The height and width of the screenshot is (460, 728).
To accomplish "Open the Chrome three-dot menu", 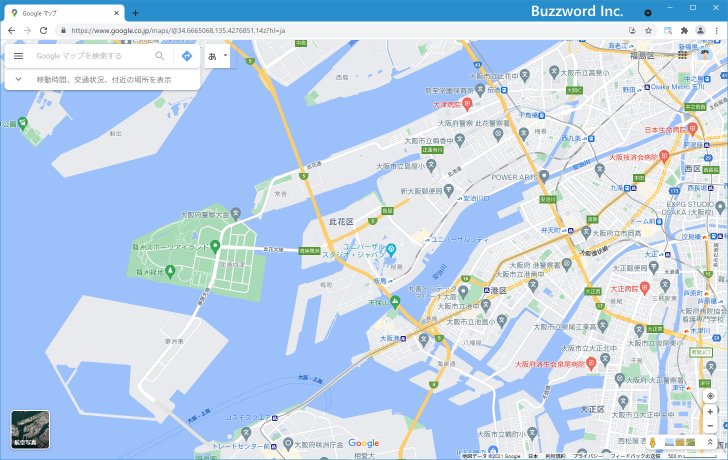I will click(716, 31).
